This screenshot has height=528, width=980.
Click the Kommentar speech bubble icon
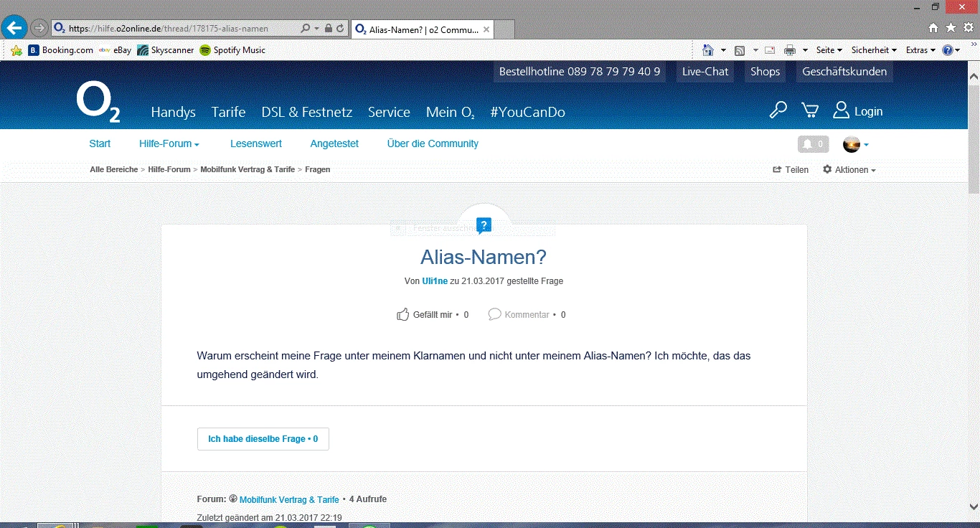494,314
